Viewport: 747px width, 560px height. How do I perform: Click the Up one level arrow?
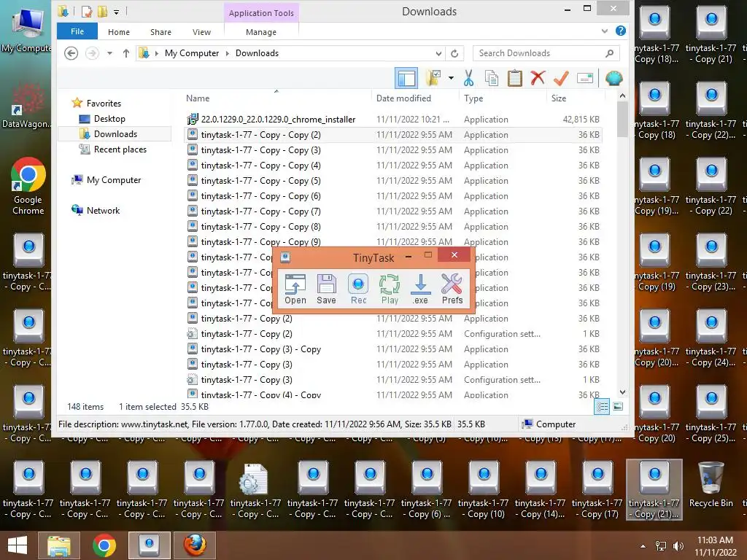pos(125,53)
